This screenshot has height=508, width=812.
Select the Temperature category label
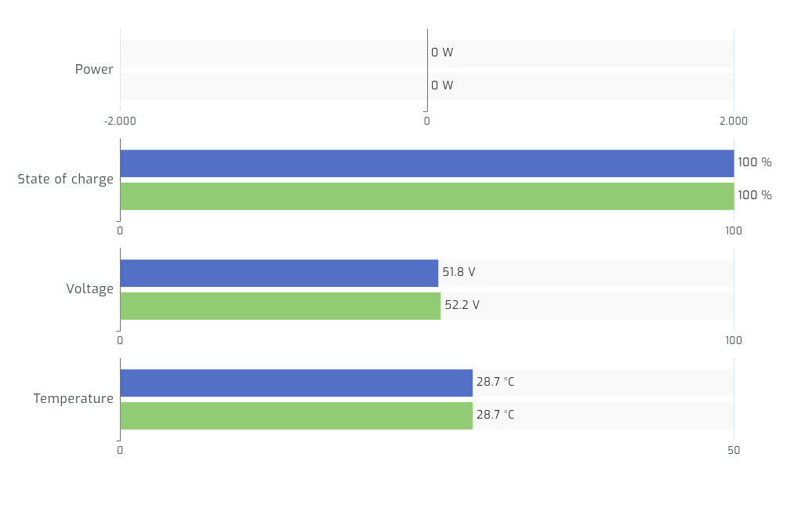point(74,399)
